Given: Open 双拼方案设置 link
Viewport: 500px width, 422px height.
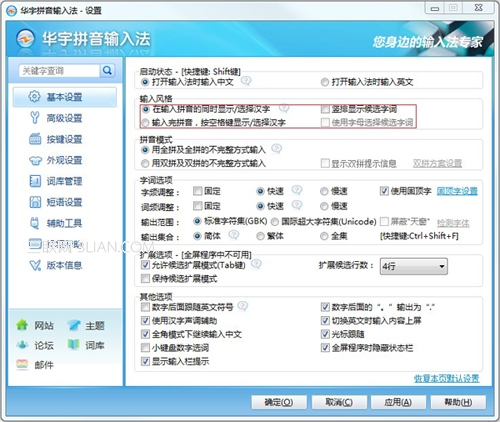Looking at the screenshot, I should click(x=437, y=163).
